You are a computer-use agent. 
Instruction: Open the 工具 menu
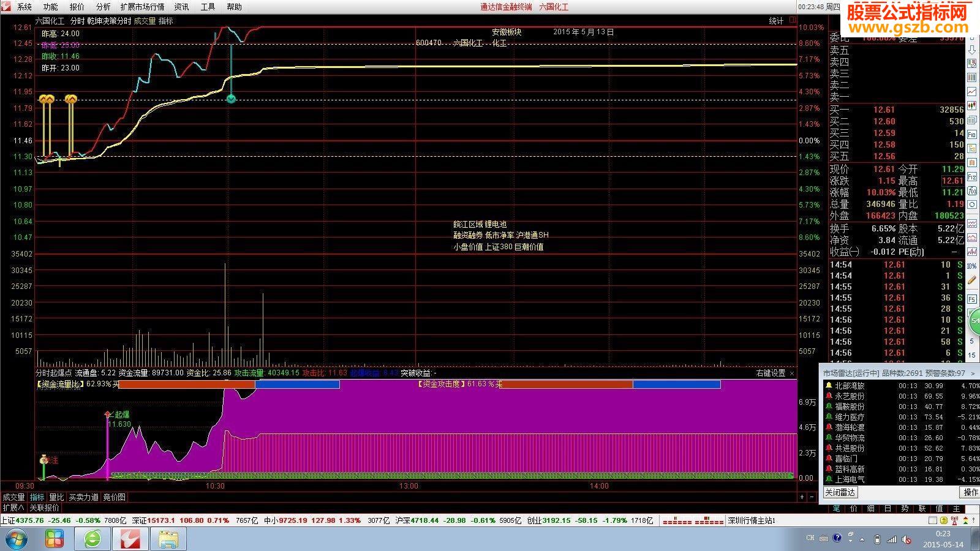click(208, 7)
